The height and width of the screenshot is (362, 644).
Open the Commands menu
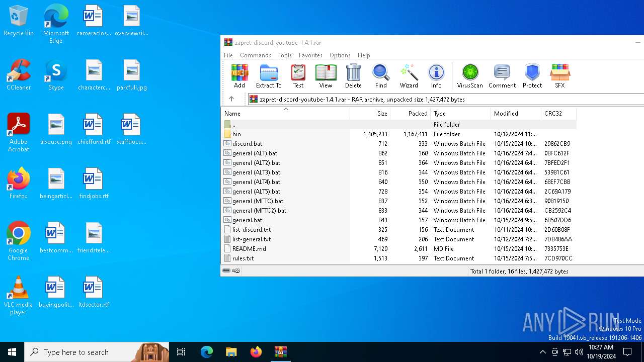coord(256,55)
